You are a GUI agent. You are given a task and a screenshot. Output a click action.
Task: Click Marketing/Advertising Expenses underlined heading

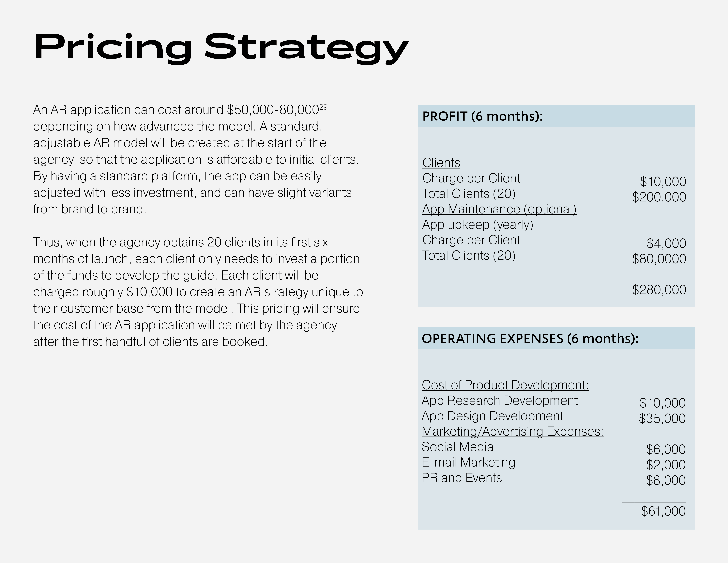[512, 431]
